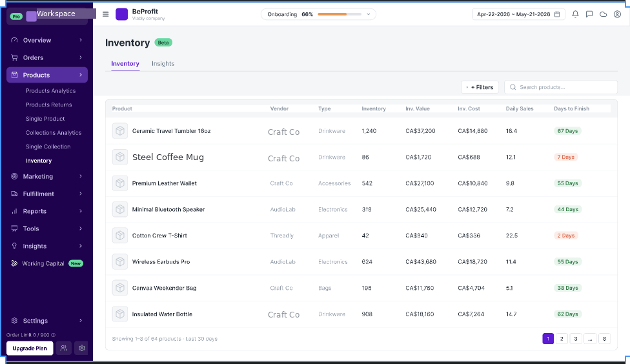This screenshot has width=630, height=364.
Task: Open the user profile icon
Action: pyautogui.click(x=617, y=14)
